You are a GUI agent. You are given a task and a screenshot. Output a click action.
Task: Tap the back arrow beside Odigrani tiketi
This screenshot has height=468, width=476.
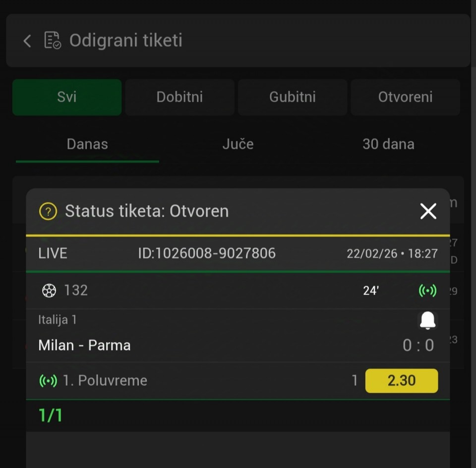coord(27,41)
